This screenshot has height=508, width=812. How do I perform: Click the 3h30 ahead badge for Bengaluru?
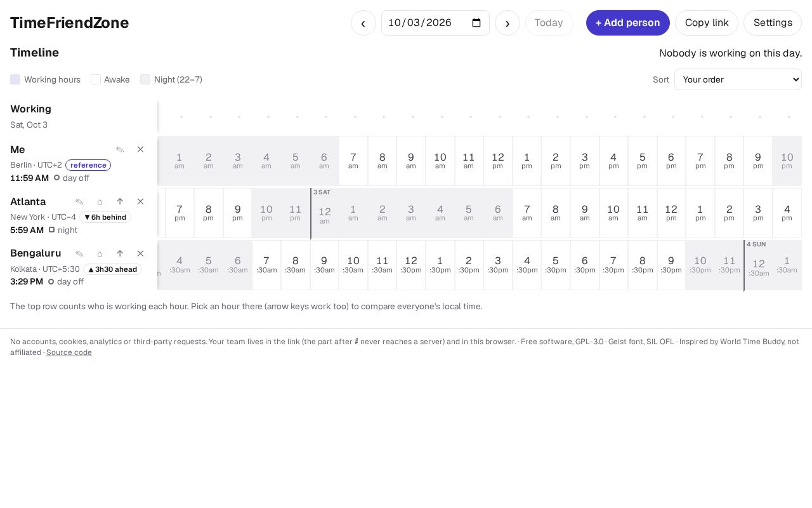[x=112, y=269]
